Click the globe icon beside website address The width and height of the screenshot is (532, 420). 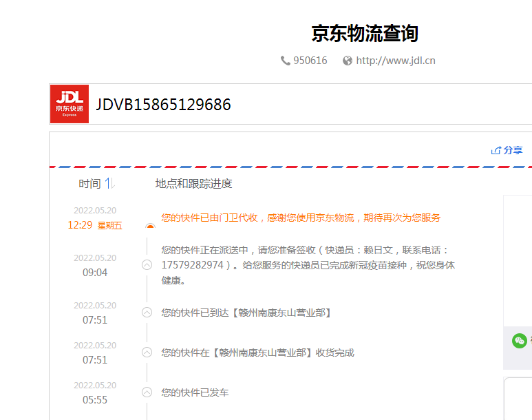point(348,61)
